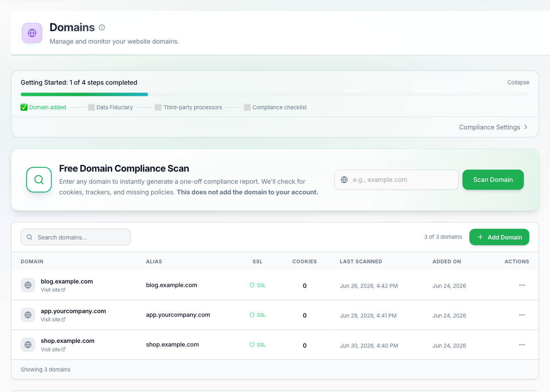Viewport: 550px width, 392px height.
Task: Click the 3 of 3 domains count
Action: pyautogui.click(x=443, y=237)
